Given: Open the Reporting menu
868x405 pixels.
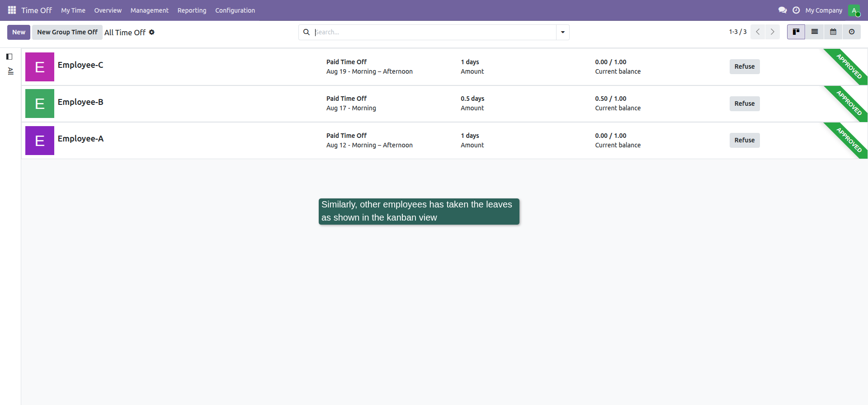Looking at the screenshot, I should point(192,10).
